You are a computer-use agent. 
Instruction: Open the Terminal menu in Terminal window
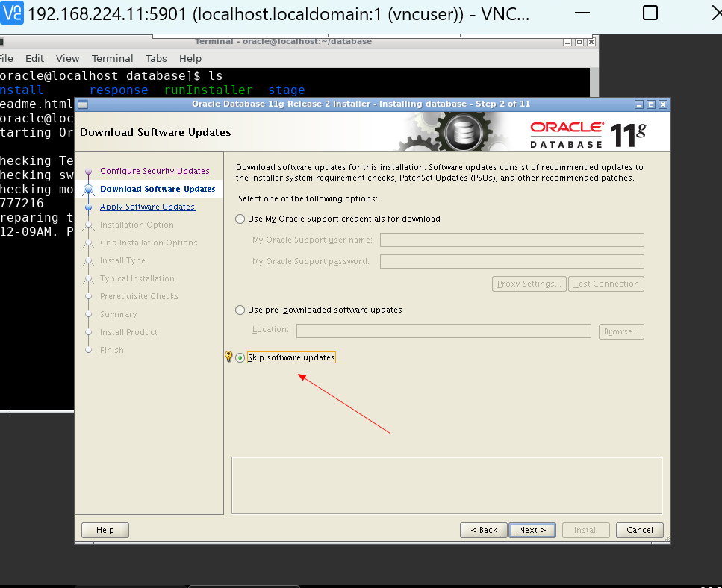point(112,59)
